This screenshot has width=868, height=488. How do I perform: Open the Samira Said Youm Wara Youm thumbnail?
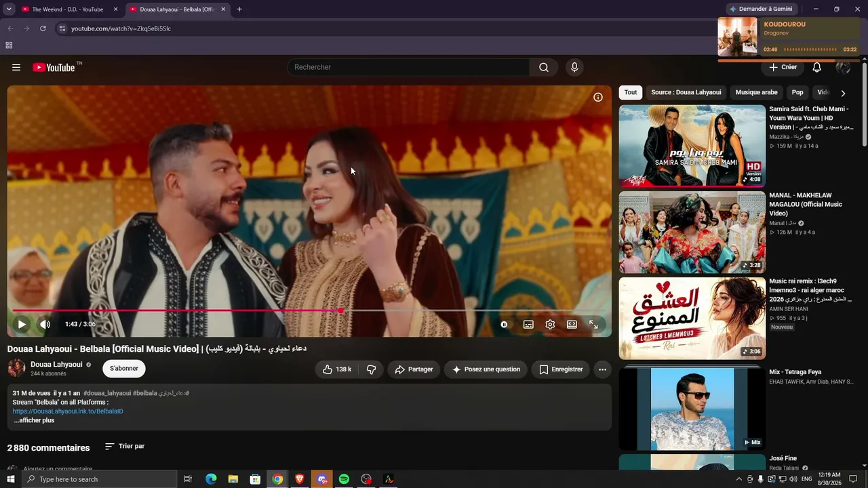pyautogui.click(x=692, y=146)
